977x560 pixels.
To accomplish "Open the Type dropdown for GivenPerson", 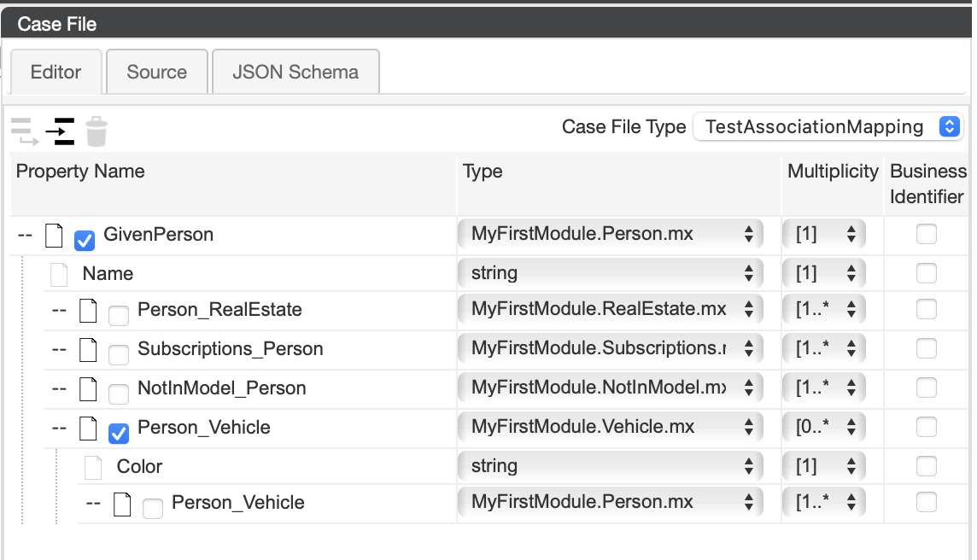I will [610, 234].
